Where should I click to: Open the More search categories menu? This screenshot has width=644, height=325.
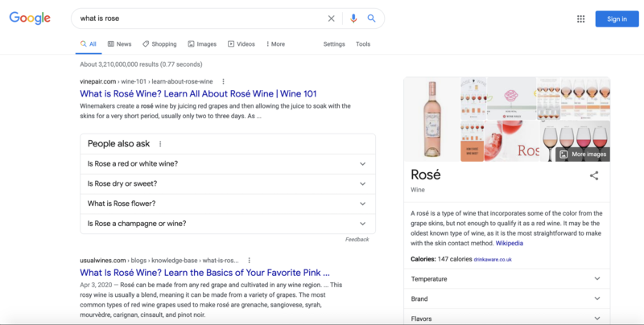pos(275,44)
